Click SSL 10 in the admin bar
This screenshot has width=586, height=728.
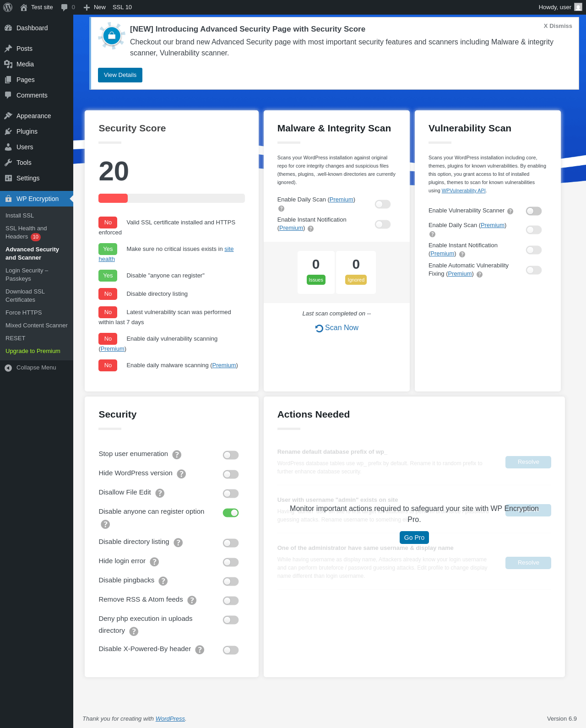(x=122, y=7)
